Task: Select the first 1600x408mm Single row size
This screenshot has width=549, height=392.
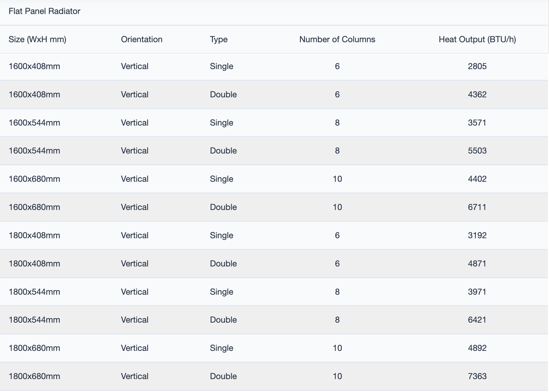Action: click(34, 66)
